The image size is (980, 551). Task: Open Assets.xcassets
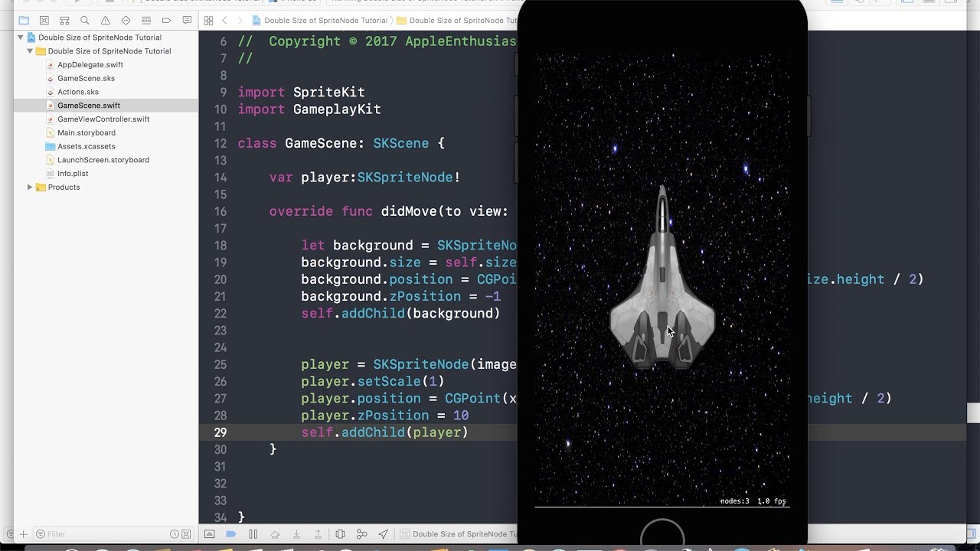point(87,146)
